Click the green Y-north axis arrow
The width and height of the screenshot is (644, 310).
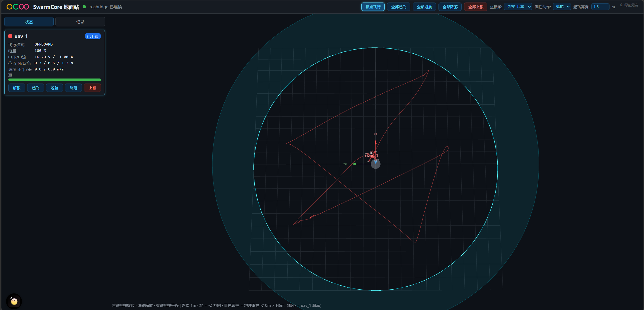(x=354, y=164)
